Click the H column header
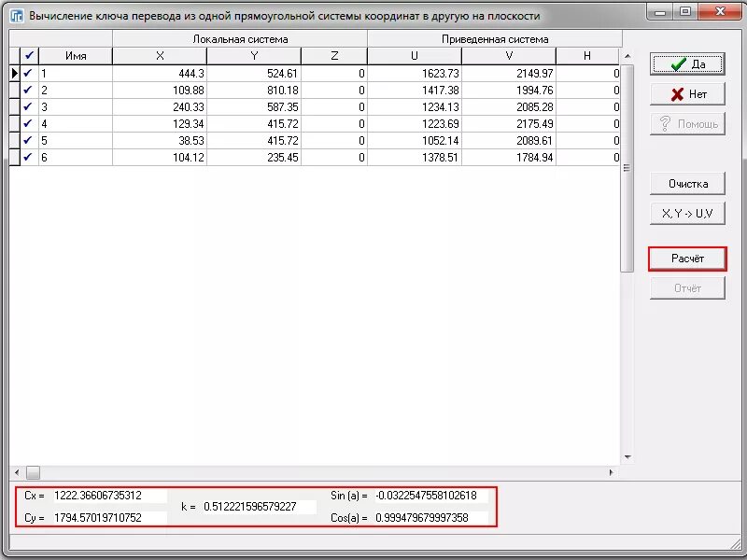Image resolution: width=747 pixels, height=560 pixels. coord(587,56)
